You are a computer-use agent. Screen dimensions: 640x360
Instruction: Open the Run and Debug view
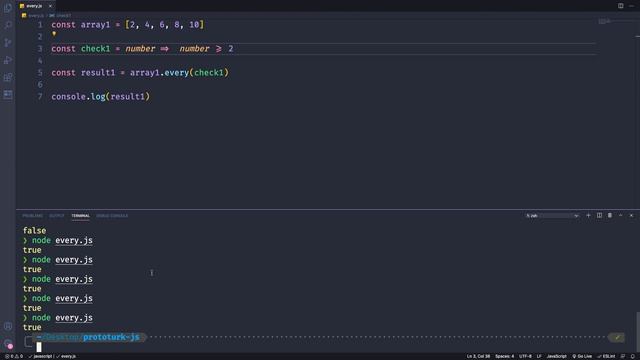[x=8, y=60]
